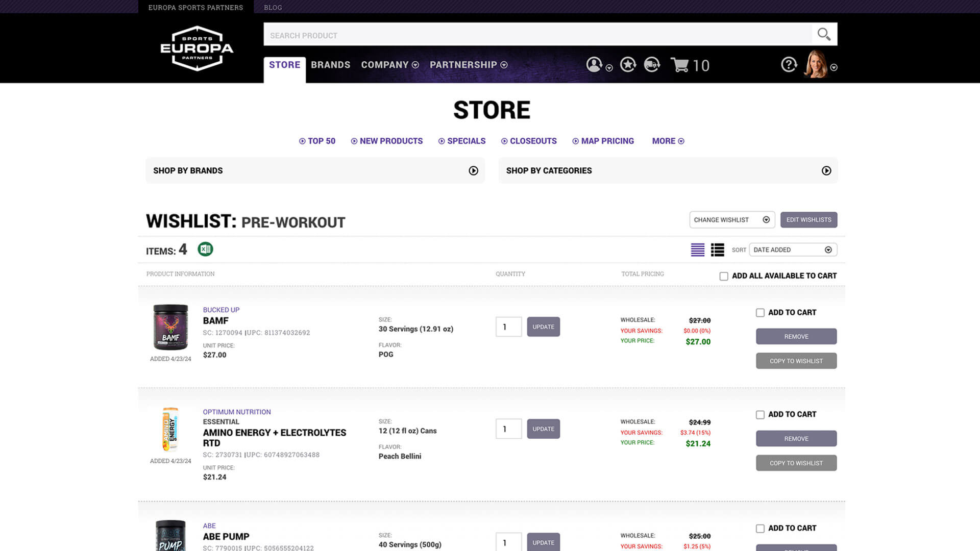Click the Edit Wishlists button
Viewport: 980px width, 551px height.
[808, 220]
